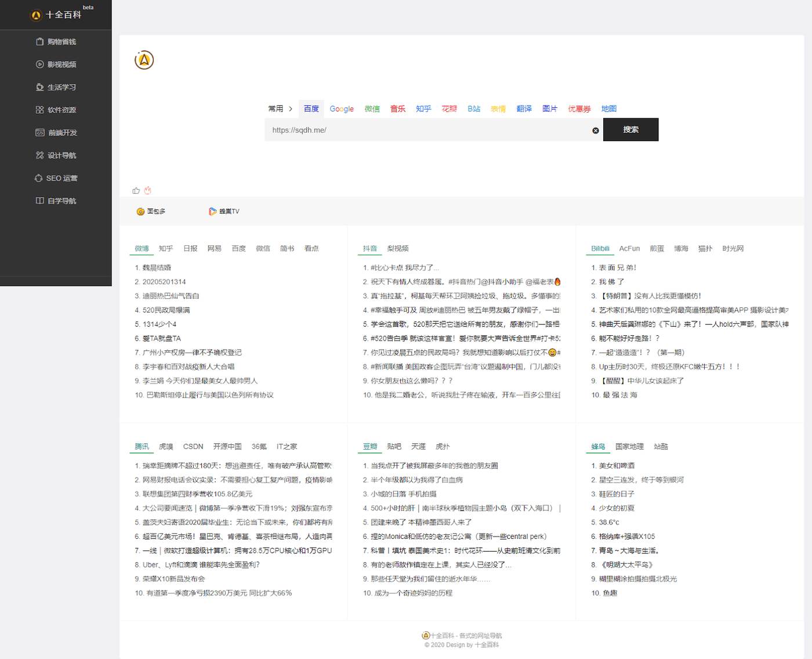Select the 表情 search tab
Viewport: 812px width, 659px height.
click(498, 109)
